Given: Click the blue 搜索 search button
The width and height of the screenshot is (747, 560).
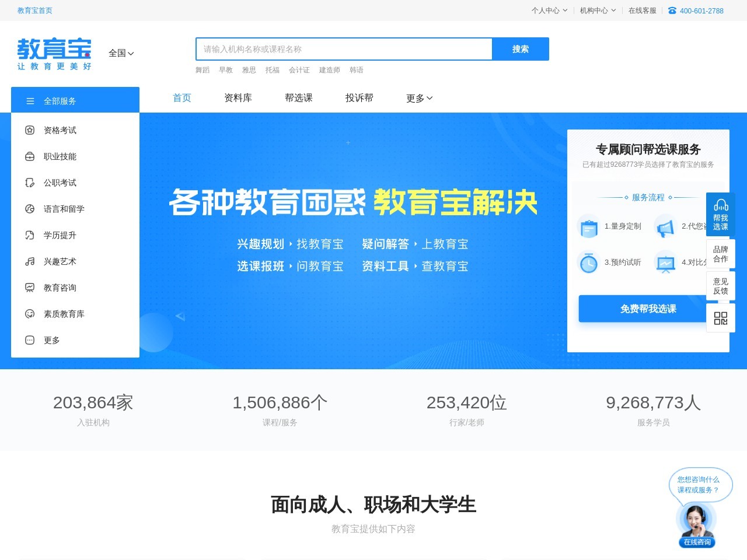Looking at the screenshot, I should [520, 49].
